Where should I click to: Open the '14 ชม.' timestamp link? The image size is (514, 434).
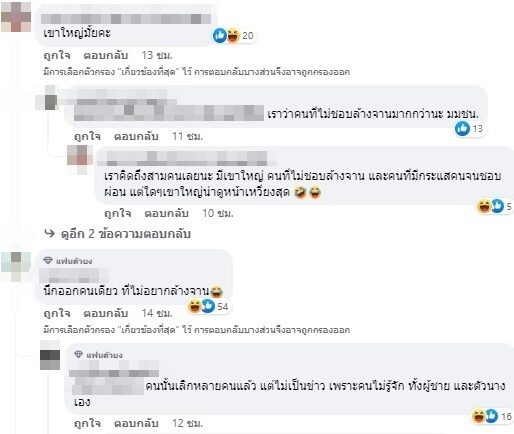pyautogui.click(x=157, y=313)
